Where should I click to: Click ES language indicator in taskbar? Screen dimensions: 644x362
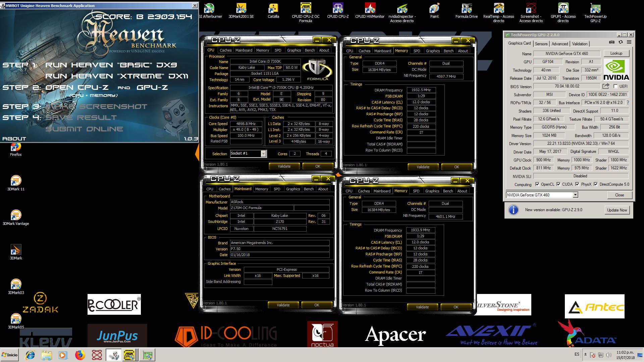pyautogui.click(x=577, y=354)
